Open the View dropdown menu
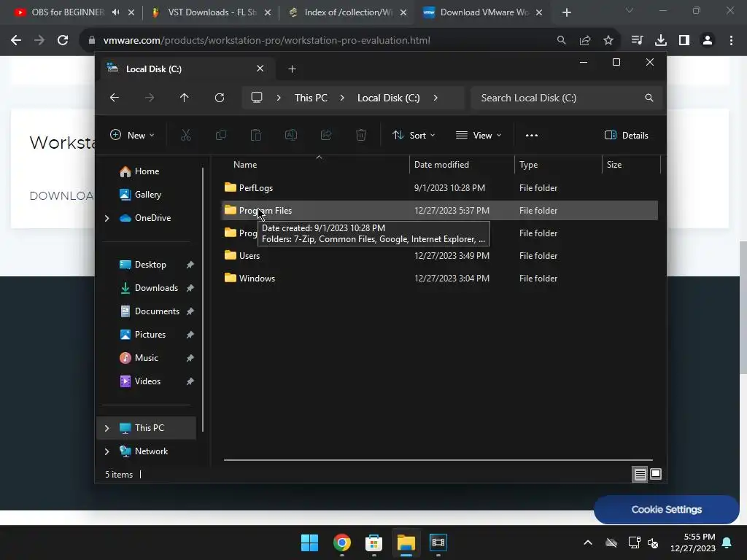 click(x=479, y=135)
